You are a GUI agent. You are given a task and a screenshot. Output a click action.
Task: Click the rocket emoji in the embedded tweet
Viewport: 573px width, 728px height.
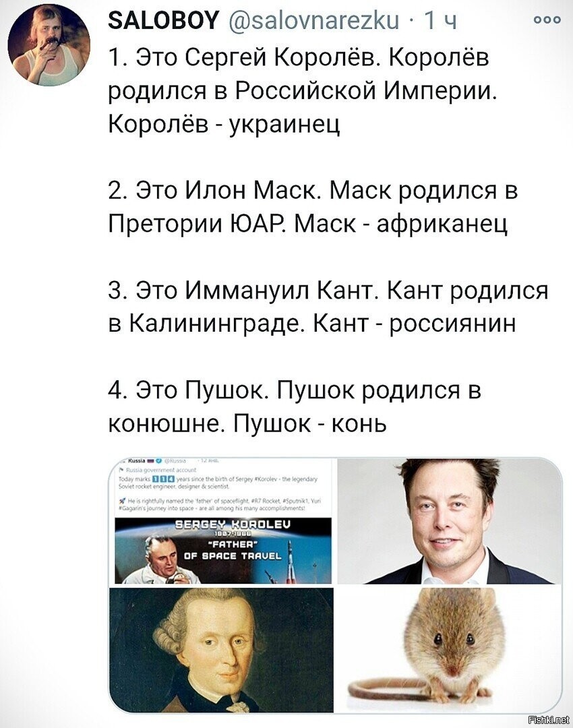123,500
